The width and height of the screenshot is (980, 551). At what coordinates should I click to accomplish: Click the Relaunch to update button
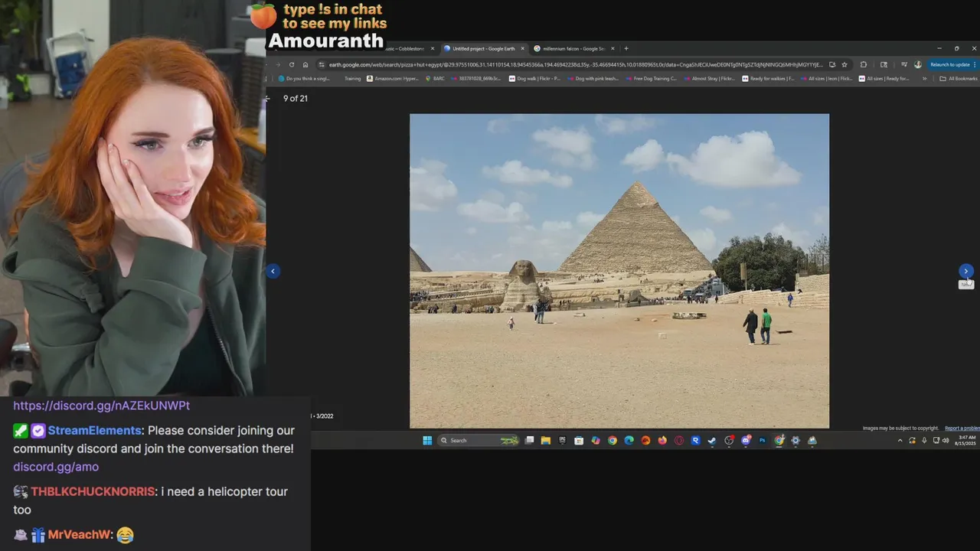(x=949, y=64)
